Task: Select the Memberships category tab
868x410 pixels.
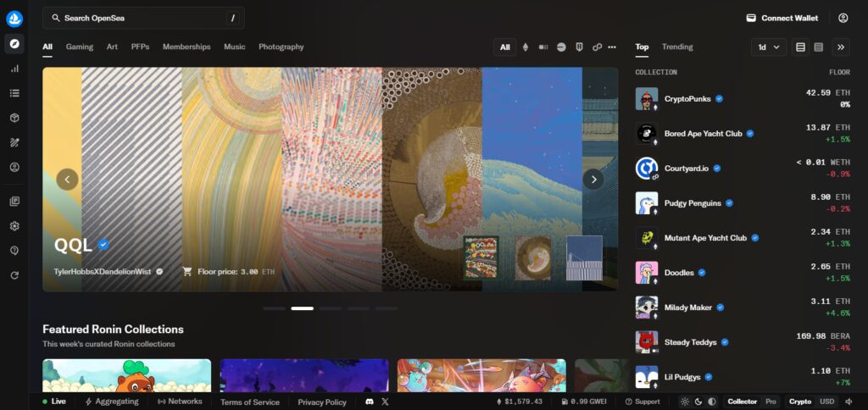Action: point(186,47)
